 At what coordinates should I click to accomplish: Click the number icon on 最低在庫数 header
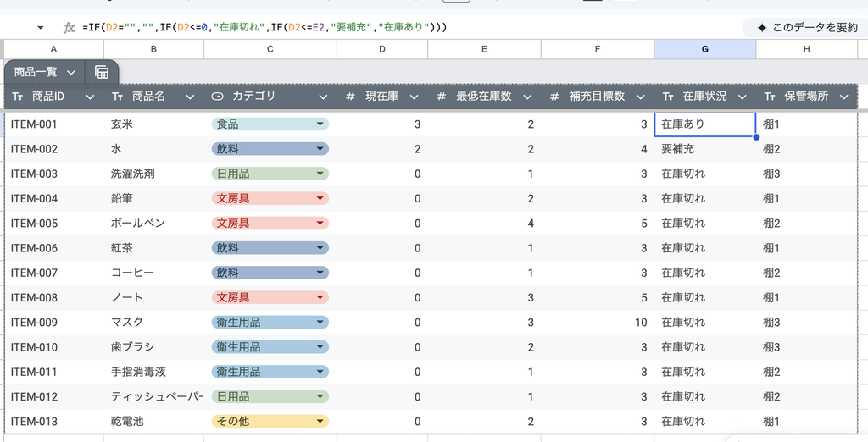(441, 97)
